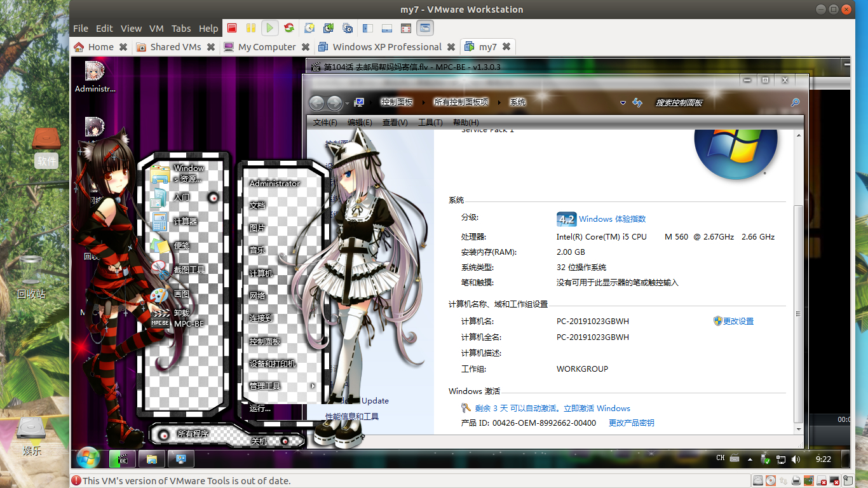Click the Windows 体验指数 link
This screenshot has width=868, height=488.
[x=613, y=219]
